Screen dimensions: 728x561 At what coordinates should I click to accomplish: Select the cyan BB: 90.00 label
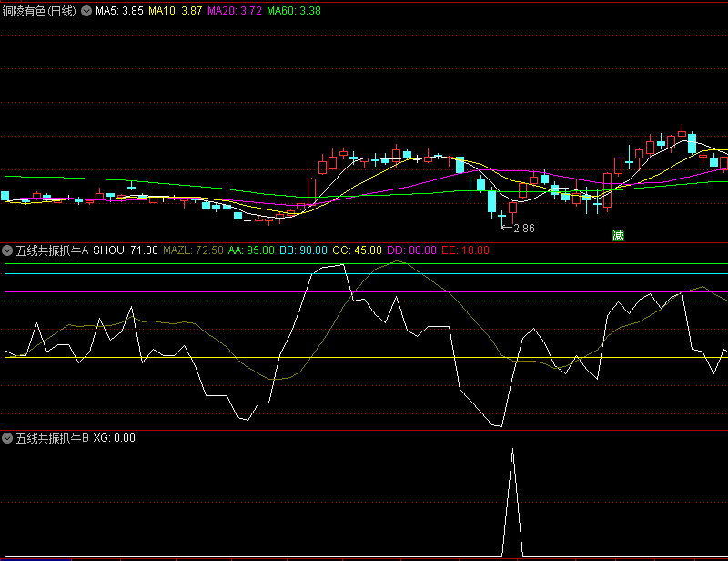point(303,250)
